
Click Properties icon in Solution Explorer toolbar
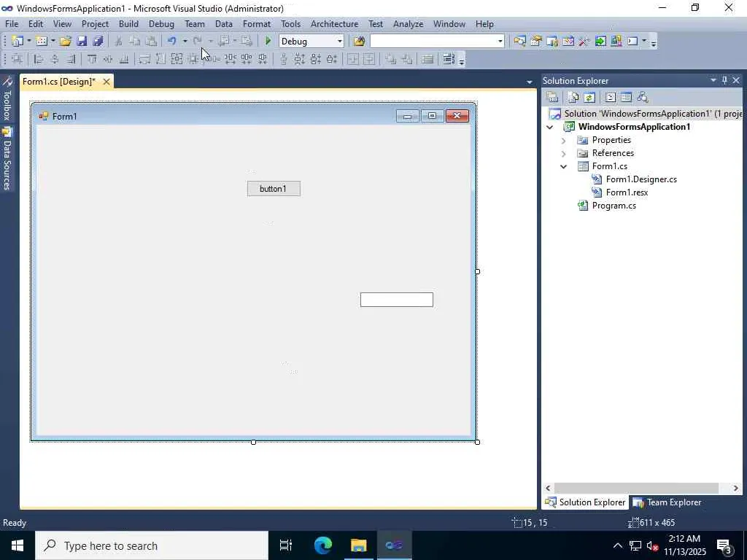pyautogui.click(x=553, y=98)
